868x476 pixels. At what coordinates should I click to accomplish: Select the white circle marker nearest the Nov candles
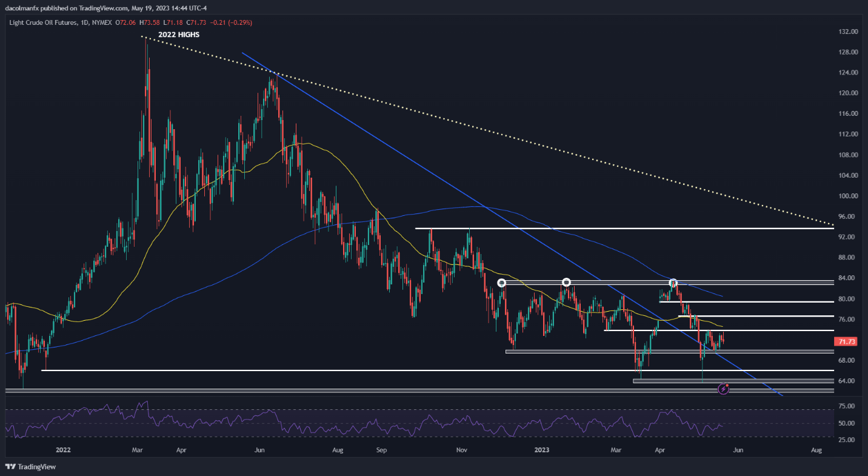[501, 283]
